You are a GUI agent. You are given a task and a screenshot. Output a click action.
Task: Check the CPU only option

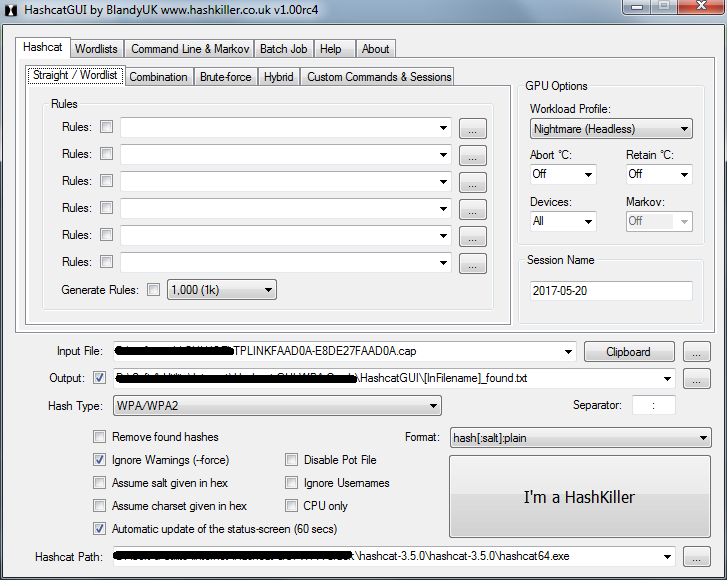[x=292, y=506]
